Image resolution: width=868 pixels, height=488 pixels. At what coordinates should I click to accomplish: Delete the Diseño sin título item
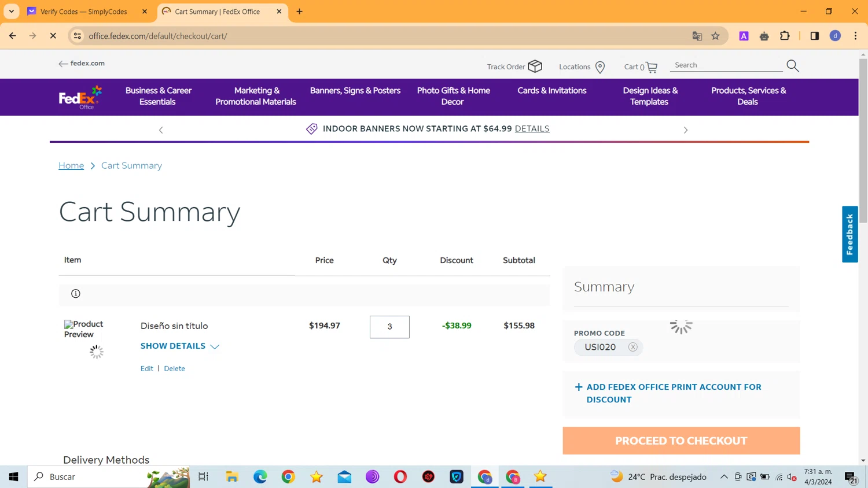174,368
